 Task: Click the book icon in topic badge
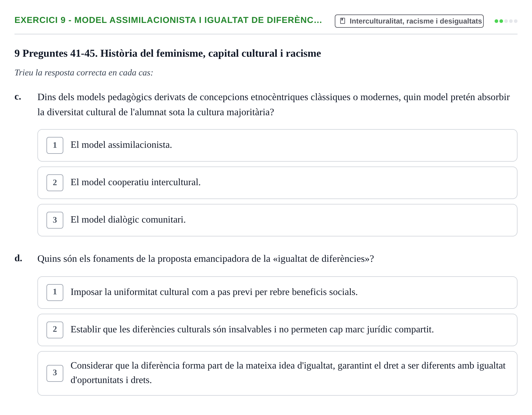343,21
